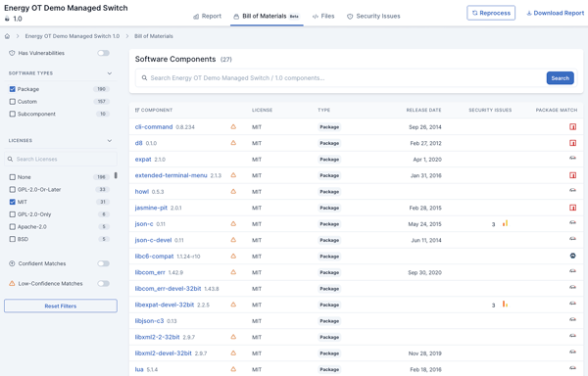Screen dimensions: 588x376
Task: Click the package match icon for libjson-c3
Action: pyautogui.click(x=572, y=320)
